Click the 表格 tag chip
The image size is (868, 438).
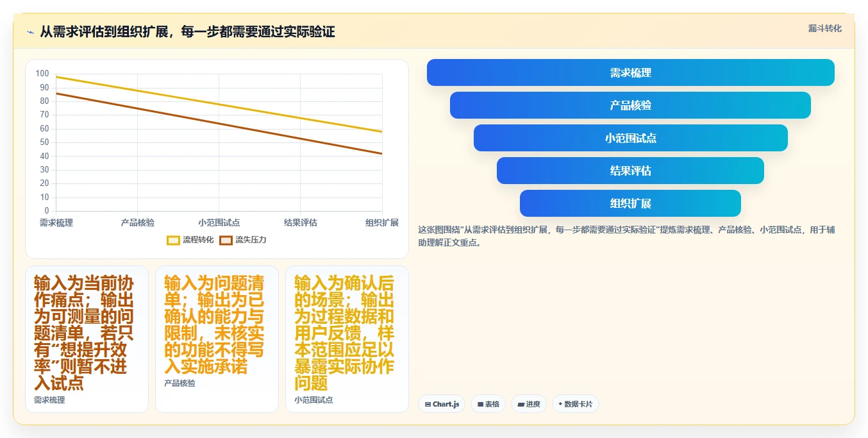[488, 404]
